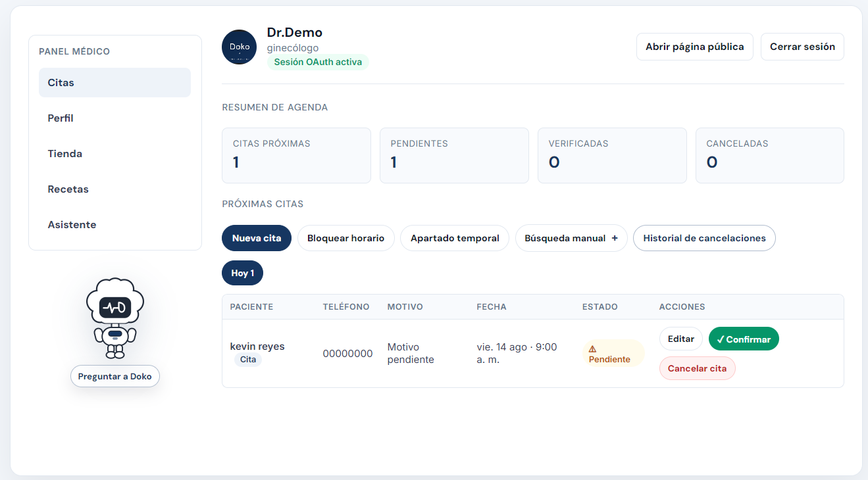Edit kevin reyes appointment
The image size is (868, 480).
click(681, 339)
